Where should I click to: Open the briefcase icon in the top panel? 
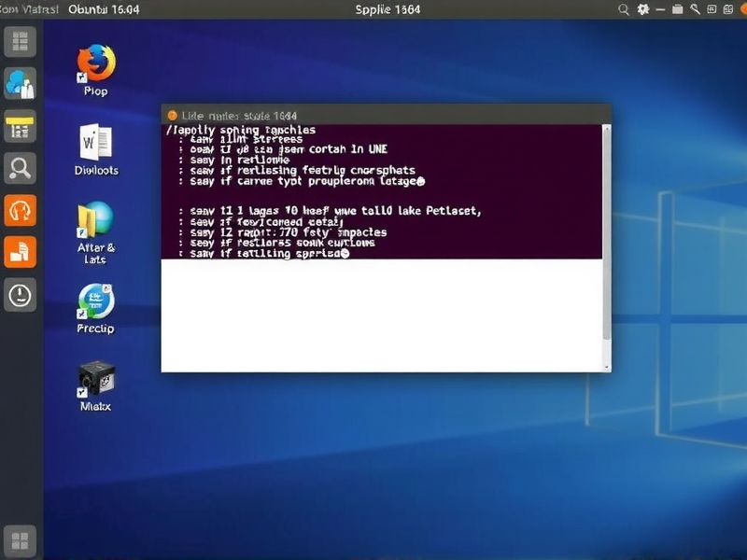[678, 9]
